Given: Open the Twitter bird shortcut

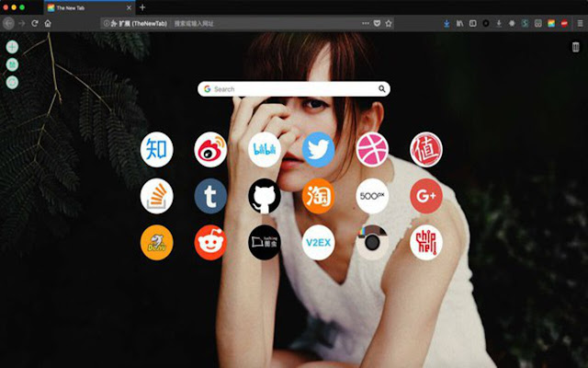Looking at the screenshot, I should [x=319, y=149].
